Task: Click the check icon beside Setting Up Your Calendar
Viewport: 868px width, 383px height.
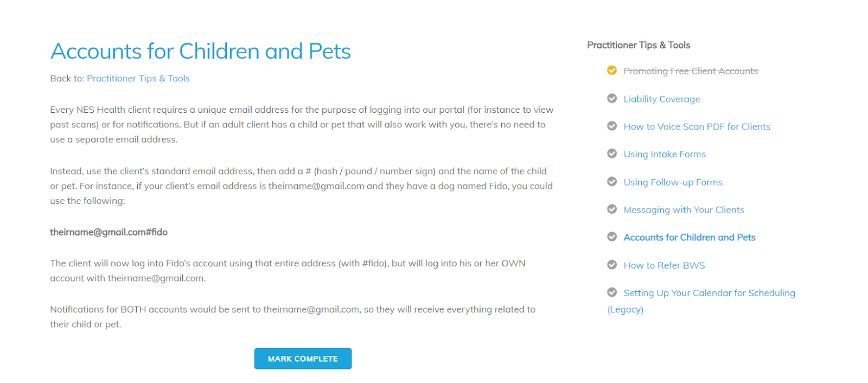Action: (x=612, y=292)
